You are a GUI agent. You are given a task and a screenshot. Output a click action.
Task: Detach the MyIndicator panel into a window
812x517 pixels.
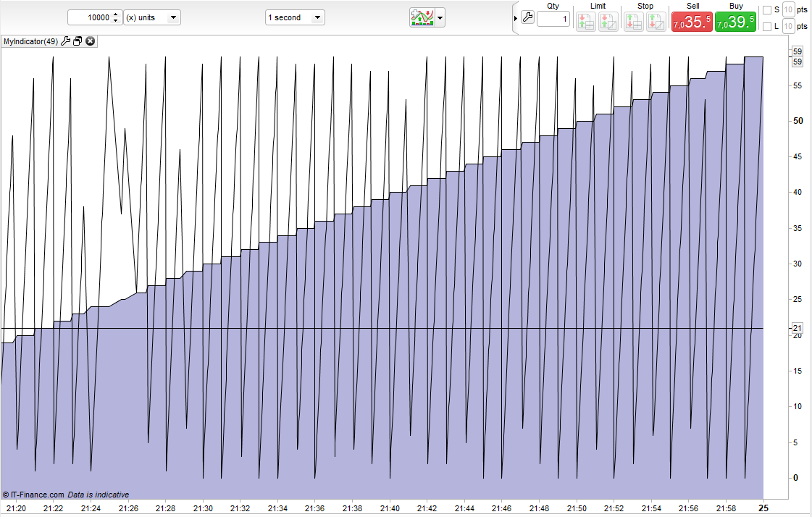pyautogui.click(x=78, y=41)
